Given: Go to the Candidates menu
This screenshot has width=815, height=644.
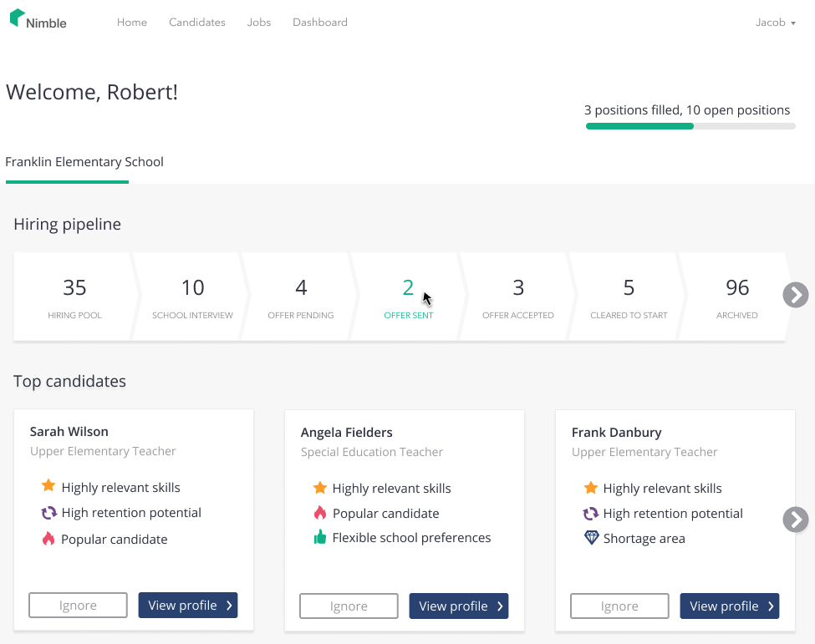Looking at the screenshot, I should click(197, 23).
